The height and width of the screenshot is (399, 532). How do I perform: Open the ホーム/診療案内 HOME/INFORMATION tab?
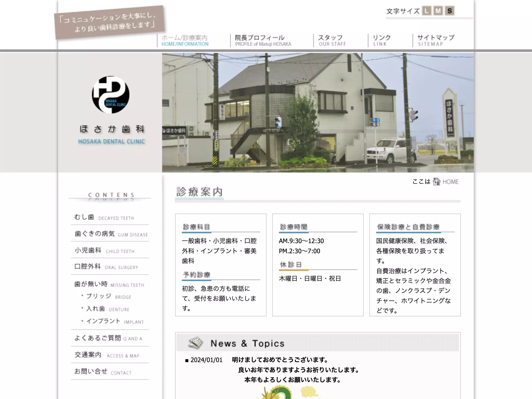[x=185, y=41]
